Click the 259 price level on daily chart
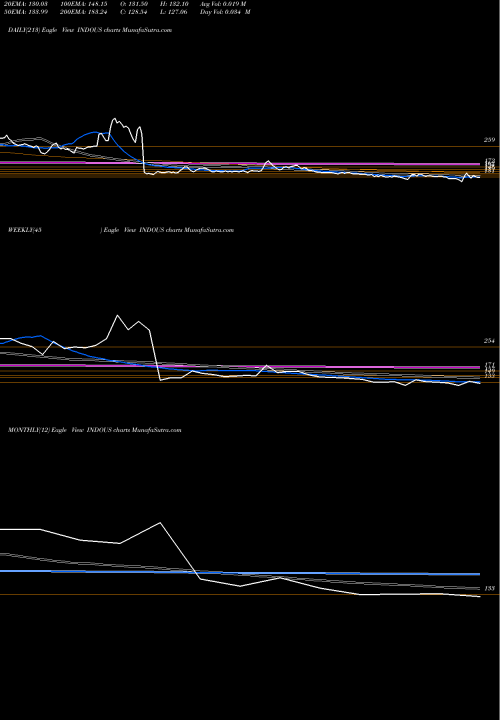 [489, 140]
